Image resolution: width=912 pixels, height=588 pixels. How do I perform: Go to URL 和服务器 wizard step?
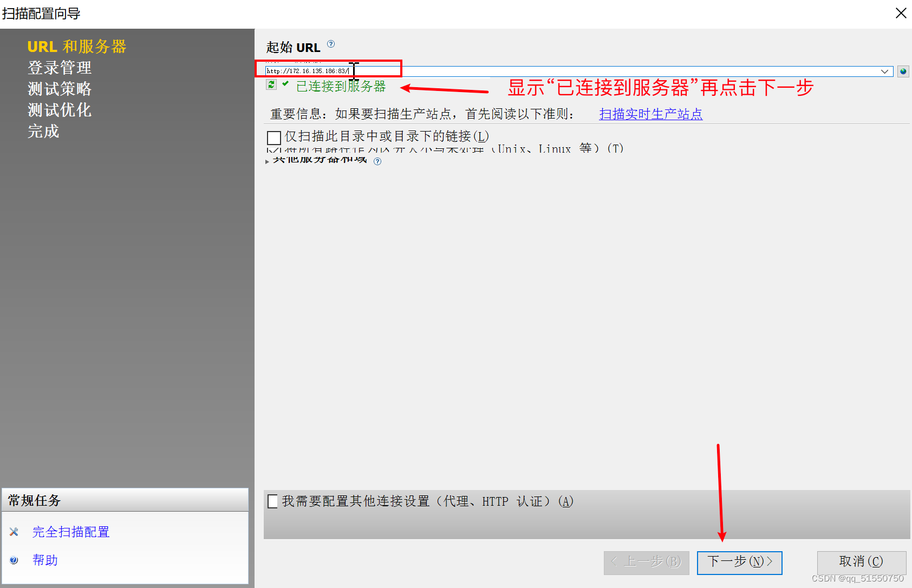coord(77,47)
